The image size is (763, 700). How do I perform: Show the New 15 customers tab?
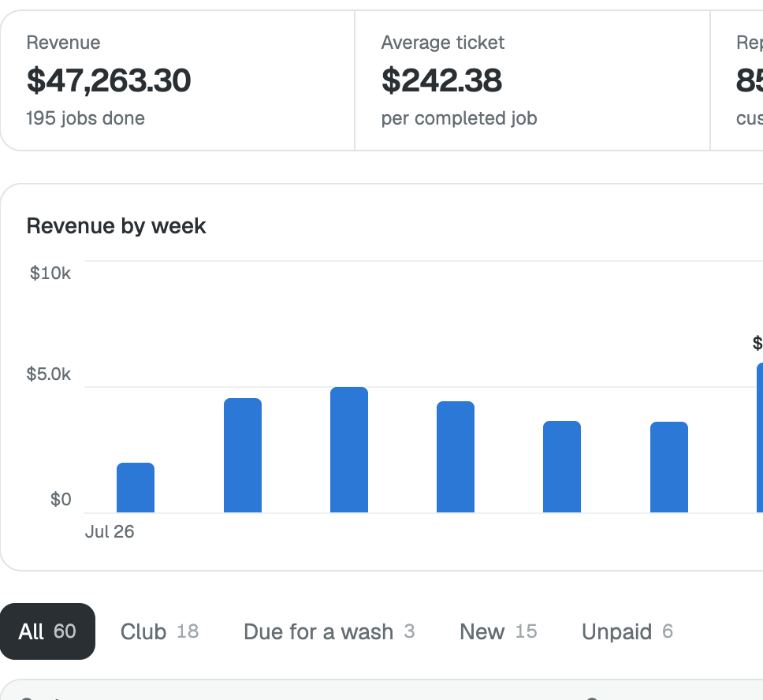click(498, 631)
